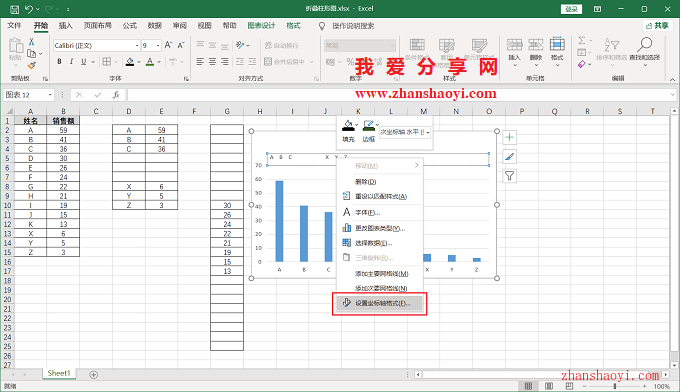Switch to Page Layout view in status bar

click(549, 386)
